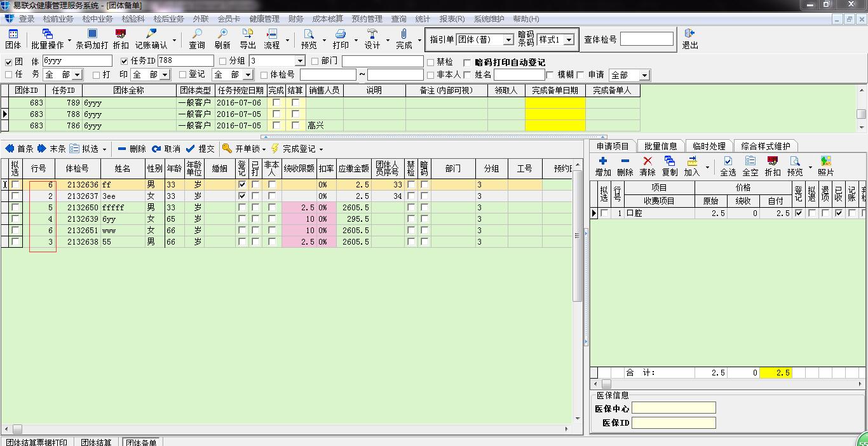
Task: Open the 申请 全部 dropdown
Action: coord(645,75)
